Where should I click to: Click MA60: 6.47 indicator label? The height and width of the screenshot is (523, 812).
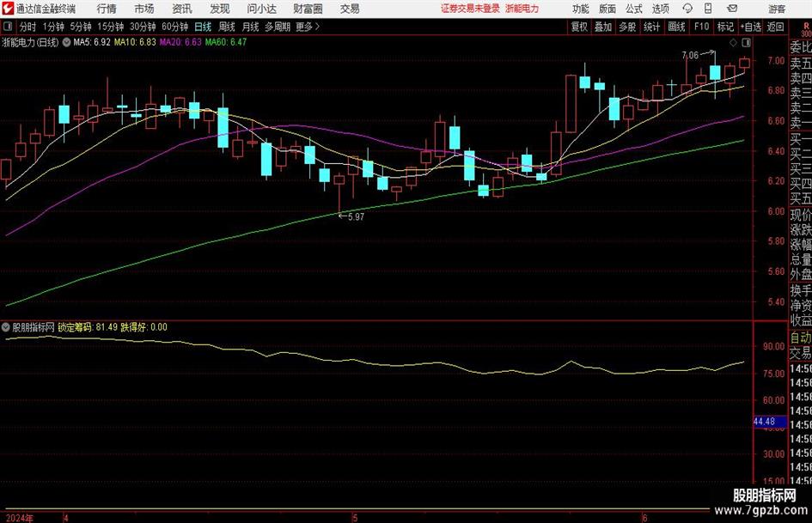pos(226,42)
